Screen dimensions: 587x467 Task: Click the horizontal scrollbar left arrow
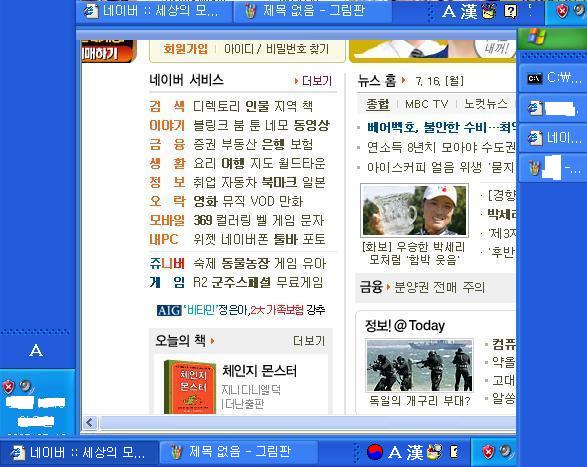(89, 422)
